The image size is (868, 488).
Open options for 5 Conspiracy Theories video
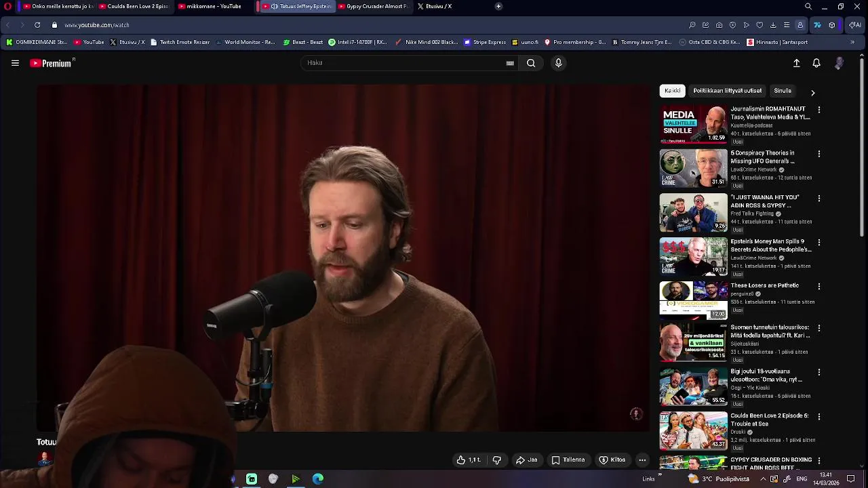(819, 154)
